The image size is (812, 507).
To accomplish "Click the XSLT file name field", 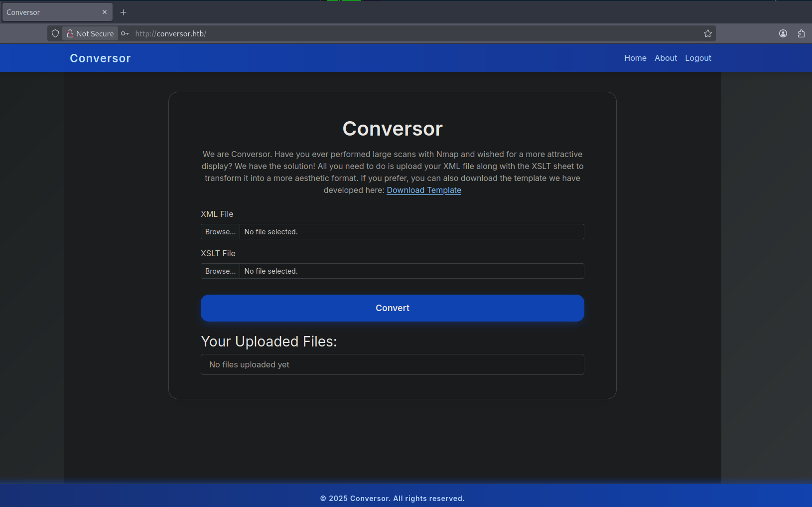I will 411,271.
